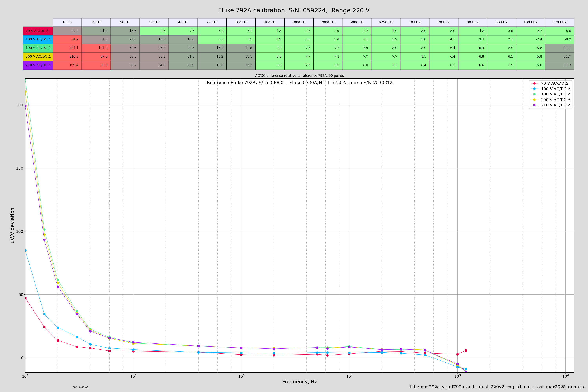Click the table cell showing 5.6

point(560,31)
